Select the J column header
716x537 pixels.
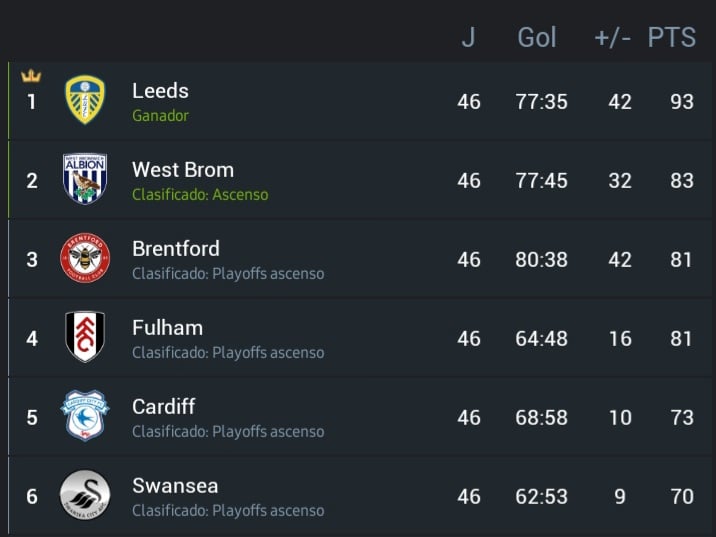468,38
